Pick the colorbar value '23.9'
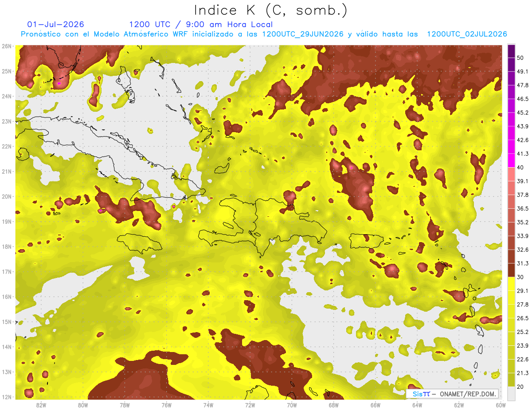 click(x=522, y=346)
